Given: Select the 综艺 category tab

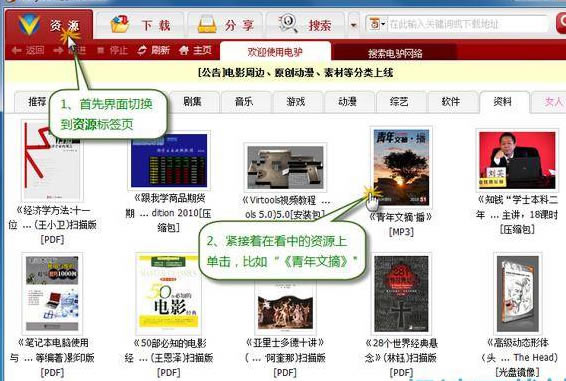Looking at the screenshot, I should (399, 102).
